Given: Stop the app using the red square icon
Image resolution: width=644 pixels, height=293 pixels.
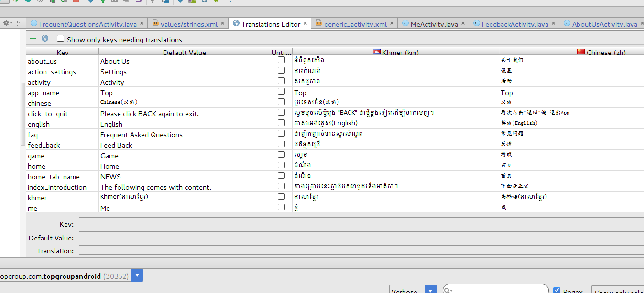Looking at the screenshot, I should (76, 3).
